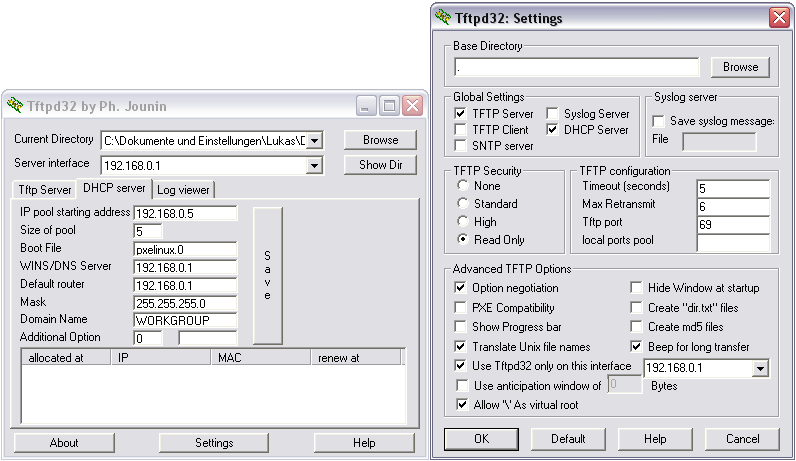
Task: Click Help button in Settings
Action: click(655, 439)
